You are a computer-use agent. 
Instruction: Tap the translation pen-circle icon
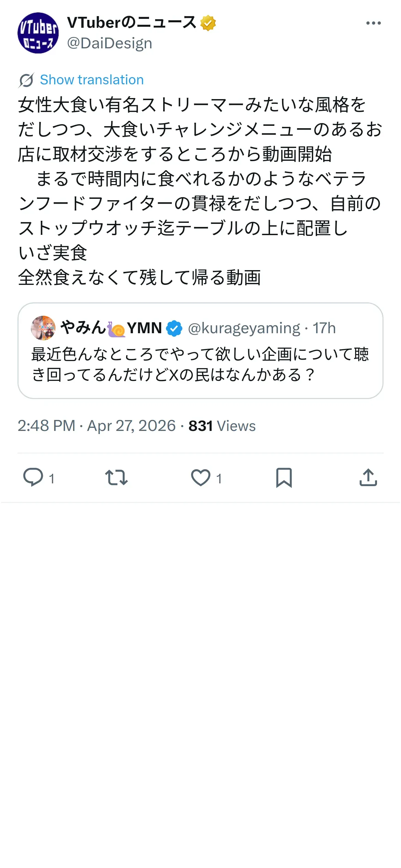pos(26,80)
